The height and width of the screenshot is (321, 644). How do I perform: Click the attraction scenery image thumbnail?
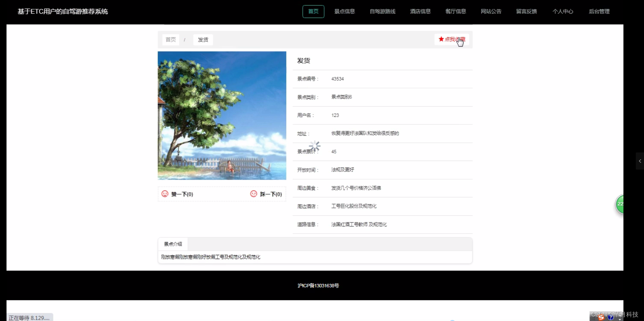222,115
